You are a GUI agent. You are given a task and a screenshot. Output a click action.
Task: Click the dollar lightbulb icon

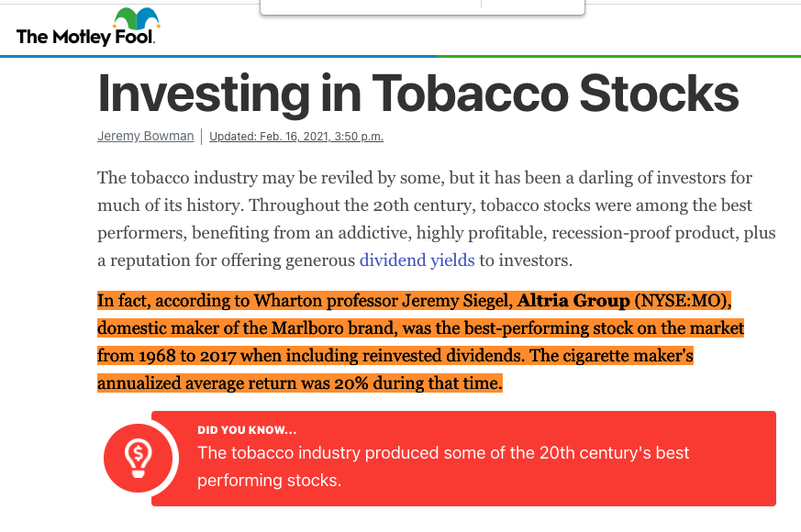point(139,458)
